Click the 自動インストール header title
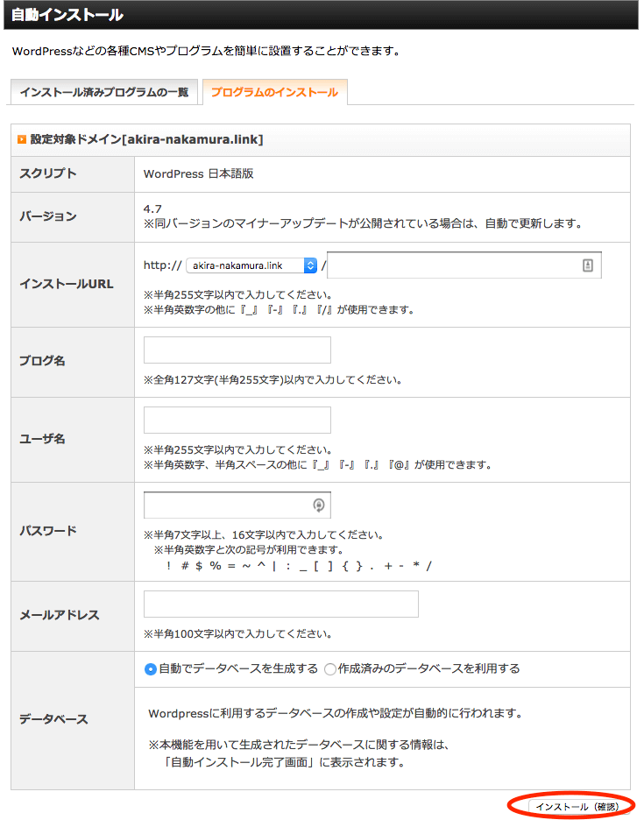Screen dimensions: 644x820 [x=67, y=15]
